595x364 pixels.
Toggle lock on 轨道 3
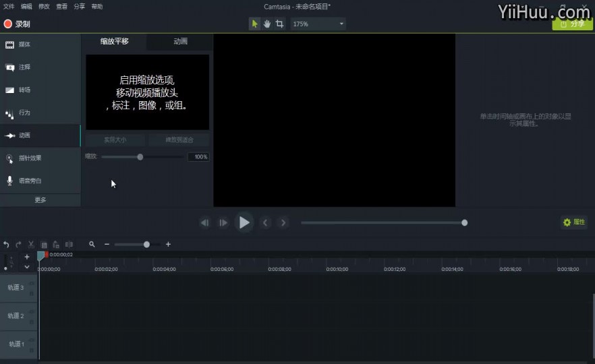point(32,293)
